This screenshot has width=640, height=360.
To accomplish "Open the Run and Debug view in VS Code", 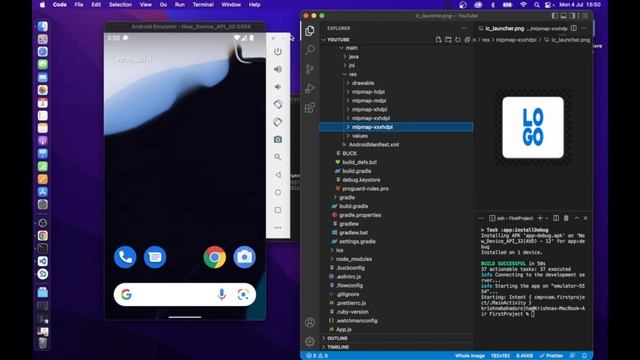I will pos(310,88).
